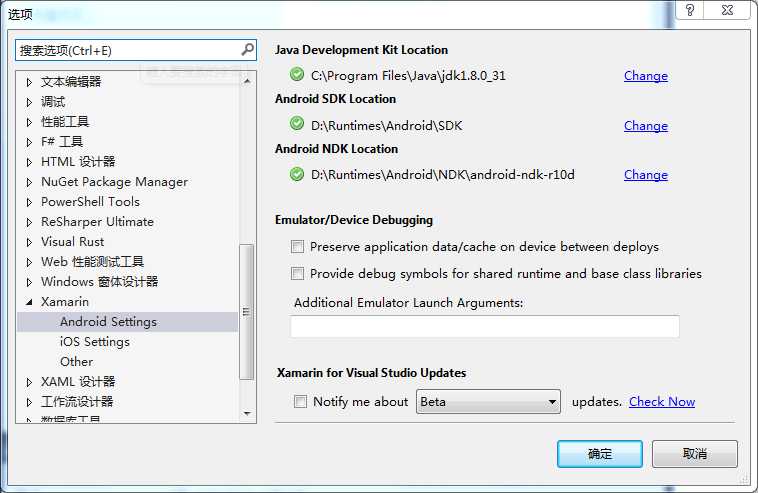The image size is (758, 493).
Task: Select the NuGet Package Manager label
Action: point(115,182)
